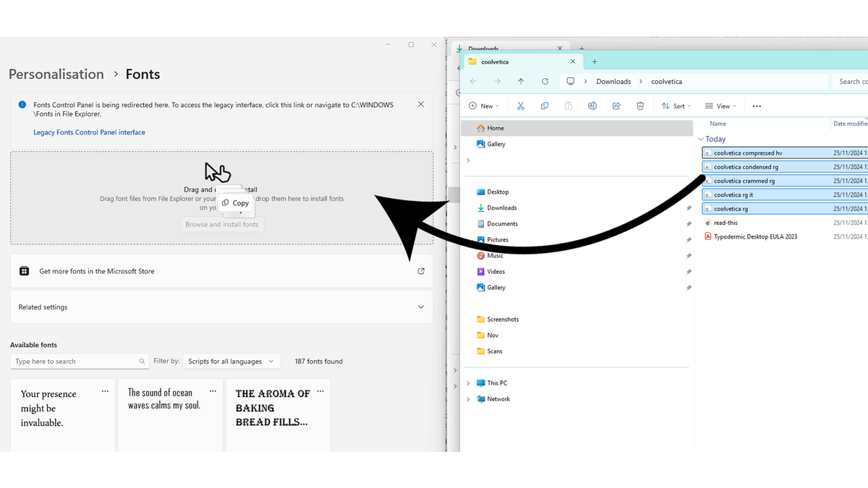
Task: Unpin Pictures from the sidebar
Action: pos(689,239)
